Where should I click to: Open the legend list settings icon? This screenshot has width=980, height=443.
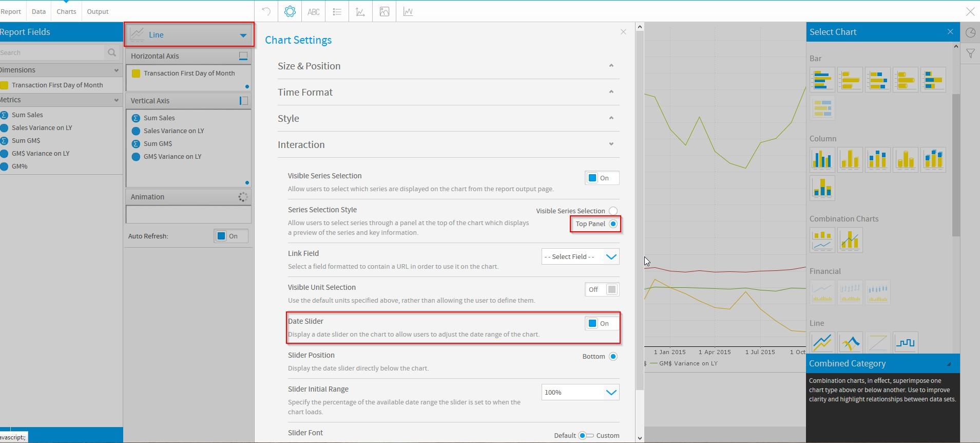coord(337,12)
